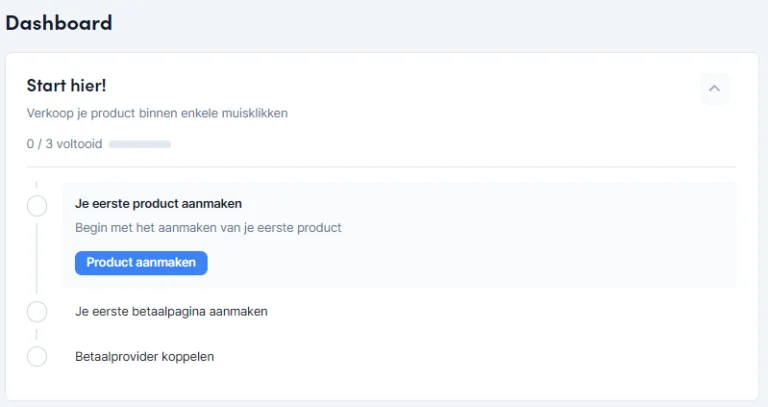This screenshot has width=768, height=407.
Task: Click horizontal divider under the progress counter
Action: [380, 166]
